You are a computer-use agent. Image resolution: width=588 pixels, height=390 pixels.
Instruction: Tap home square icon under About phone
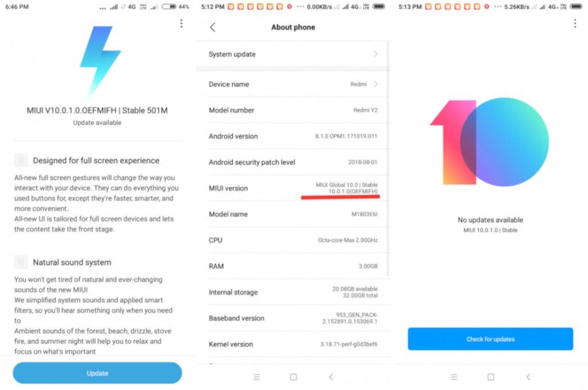click(x=293, y=377)
